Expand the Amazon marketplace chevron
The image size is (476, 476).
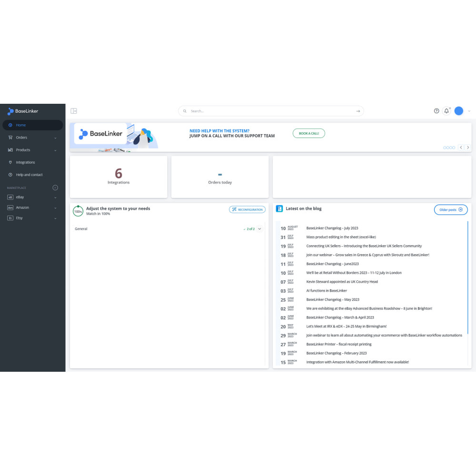coord(55,208)
